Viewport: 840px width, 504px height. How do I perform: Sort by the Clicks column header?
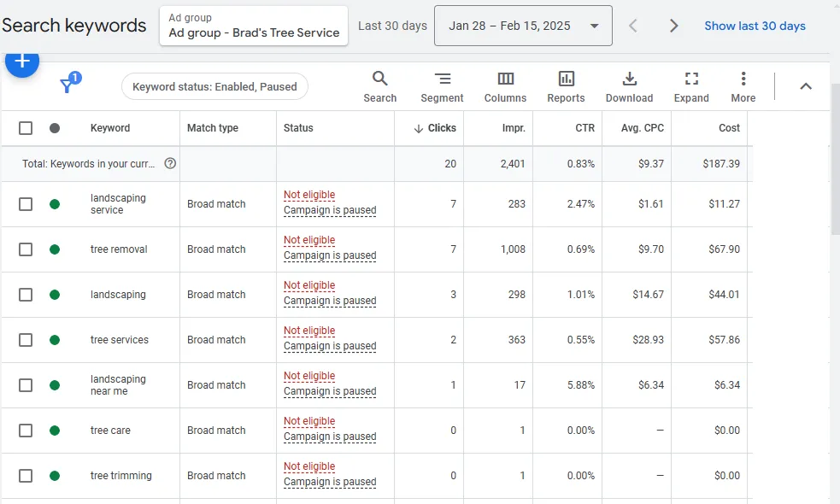pos(434,128)
